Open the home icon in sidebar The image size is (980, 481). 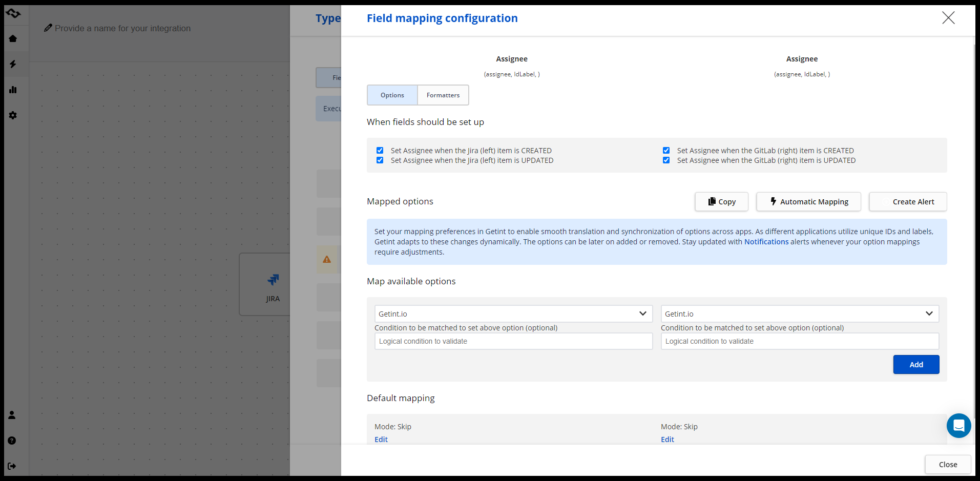[13, 38]
